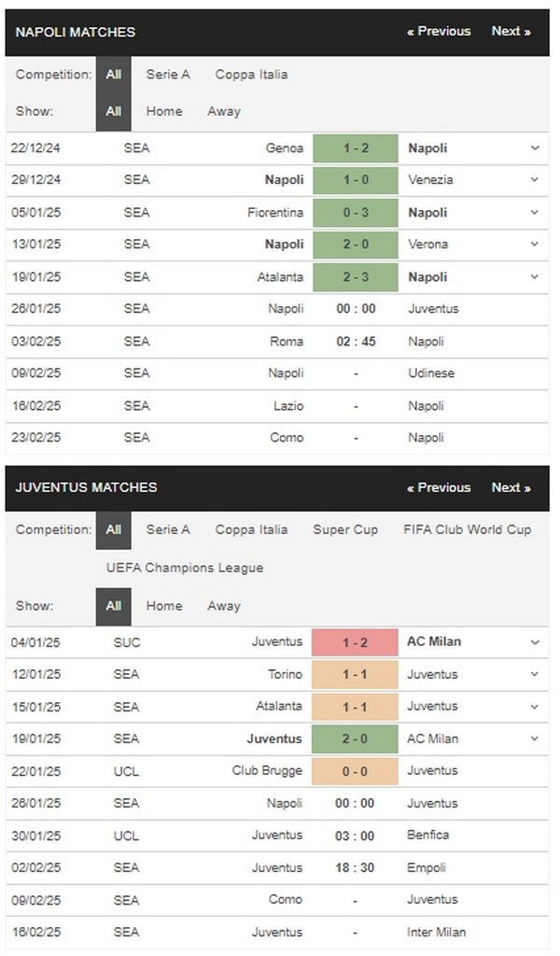Click the 2-3 score of Atalanta vs Napoli
Screen dimensions: 560x956
(358, 276)
